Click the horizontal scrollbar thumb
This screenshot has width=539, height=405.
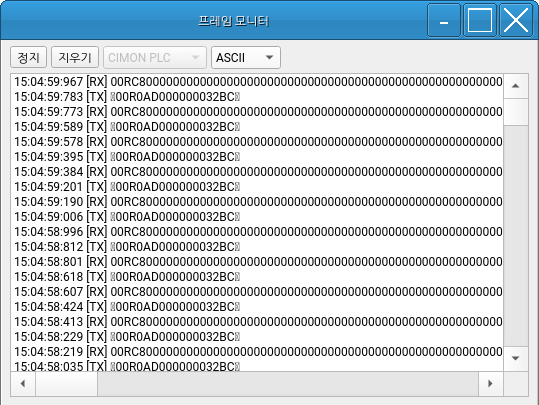[x=66, y=383]
